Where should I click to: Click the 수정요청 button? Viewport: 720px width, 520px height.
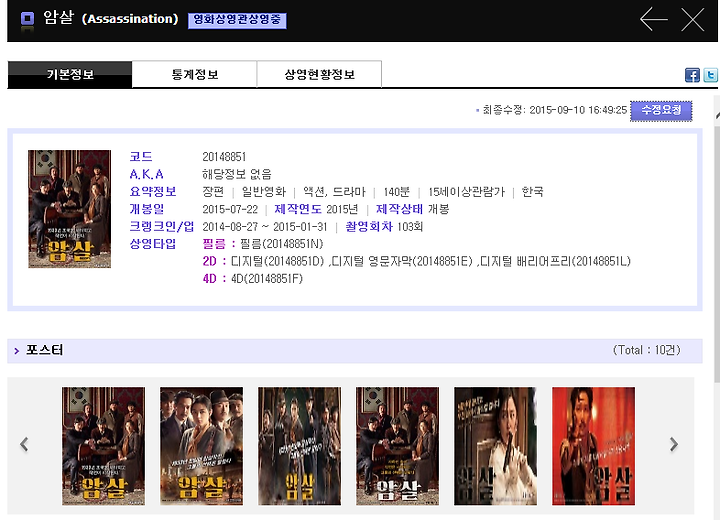tap(661, 110)
